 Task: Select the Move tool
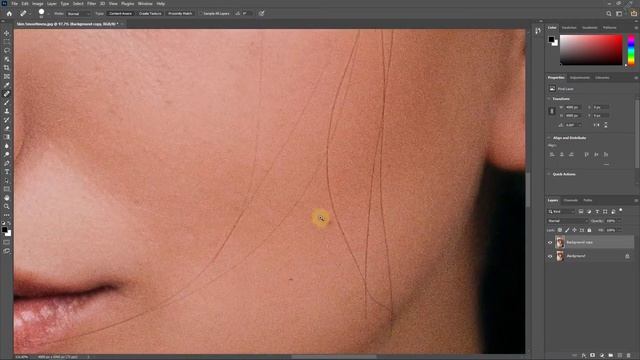click(7, 33)
